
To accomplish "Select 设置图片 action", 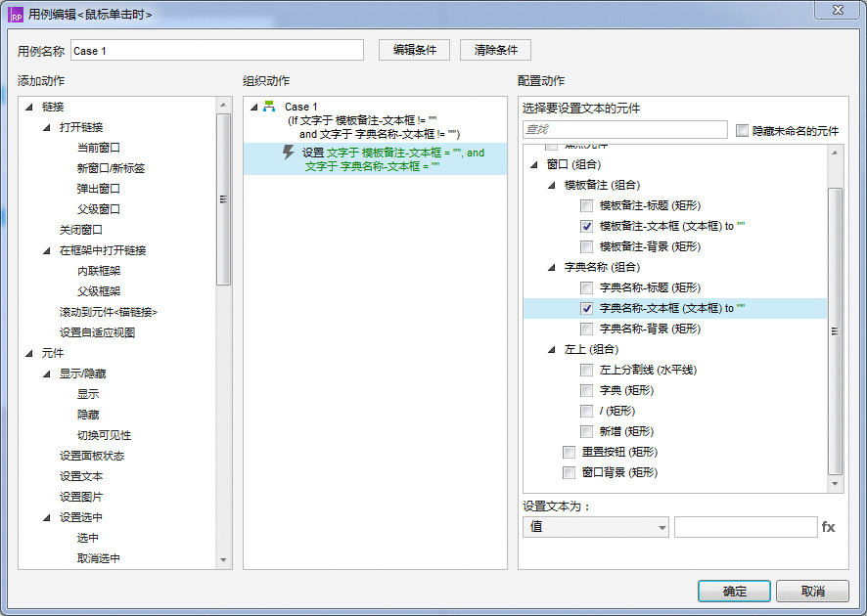I will (80, 497).
